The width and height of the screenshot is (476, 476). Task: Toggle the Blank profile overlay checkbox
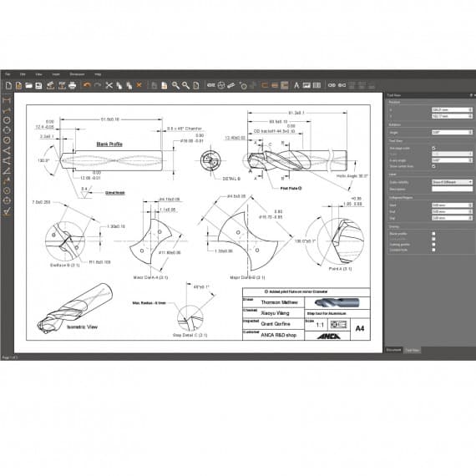(x=433, y=234)
